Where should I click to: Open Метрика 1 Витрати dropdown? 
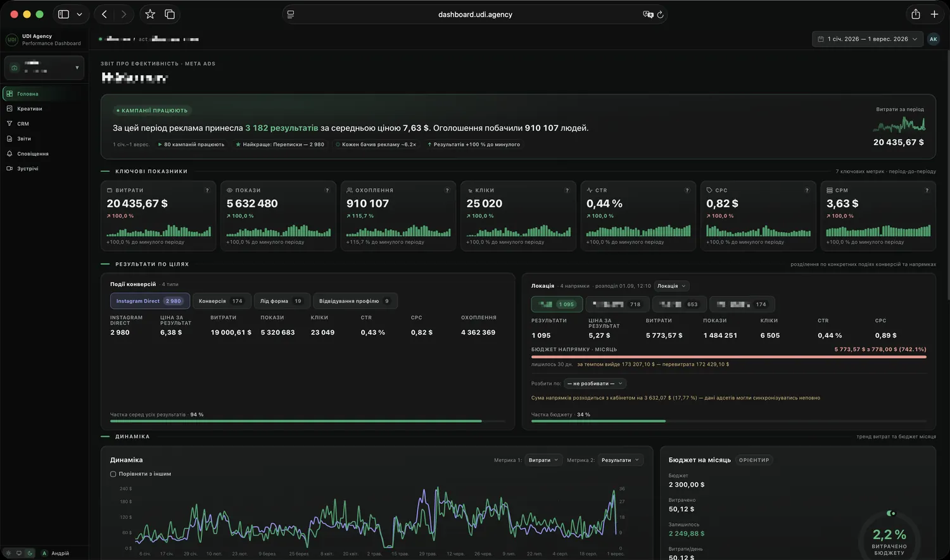click(x=543, y=460)
